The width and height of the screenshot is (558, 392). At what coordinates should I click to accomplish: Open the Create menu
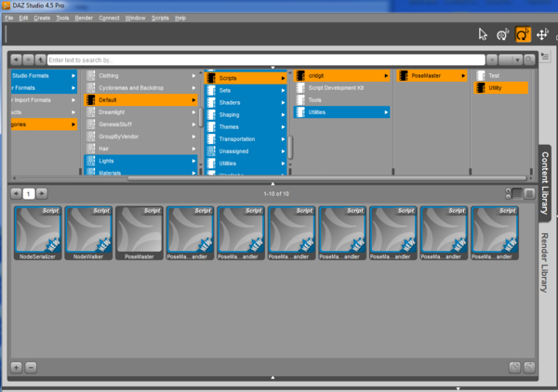[42, 18]
